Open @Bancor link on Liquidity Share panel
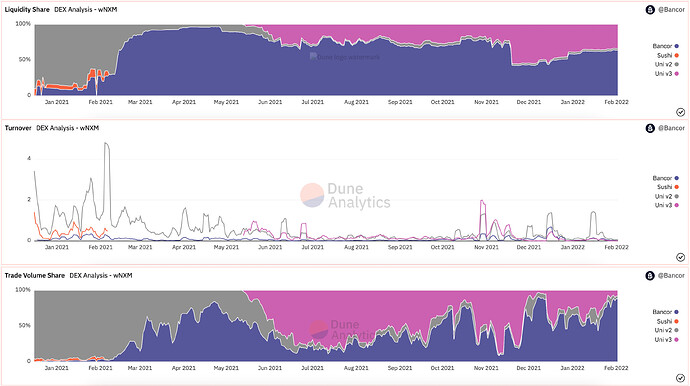Viewport: 690px width, 386px height. click(672, 10)
